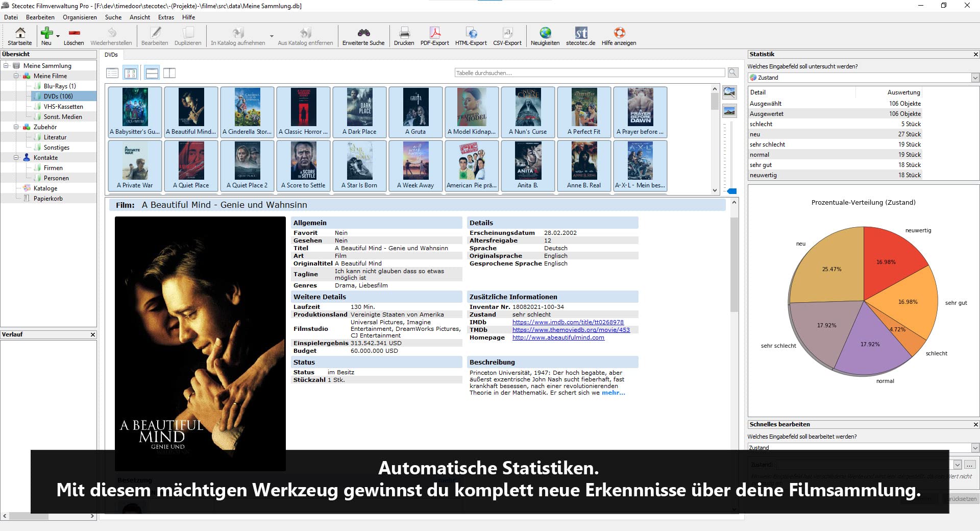980x531 pixels.
Task: Click the DVDs tab
Action: [111, 55]
